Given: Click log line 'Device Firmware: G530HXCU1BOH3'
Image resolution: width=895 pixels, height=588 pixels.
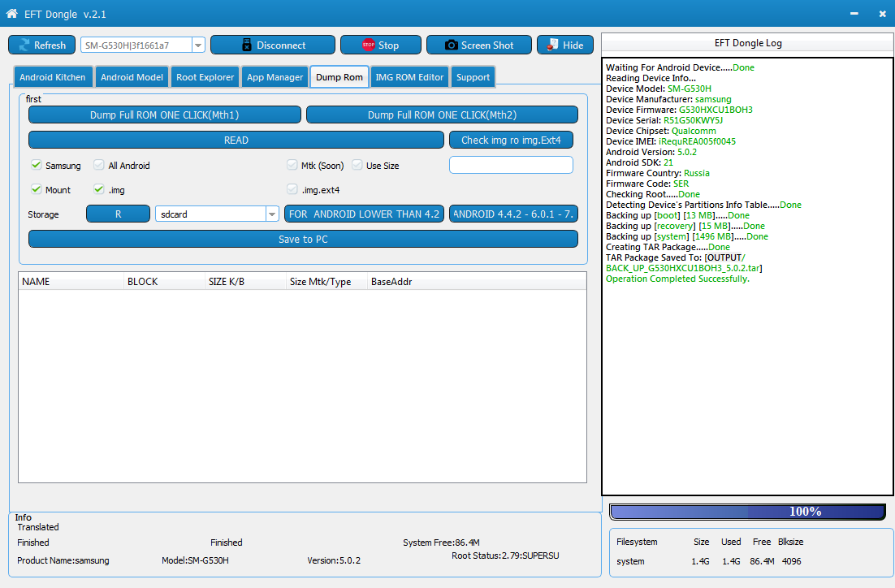Looking at the screenshot, I should pos(679,110).
